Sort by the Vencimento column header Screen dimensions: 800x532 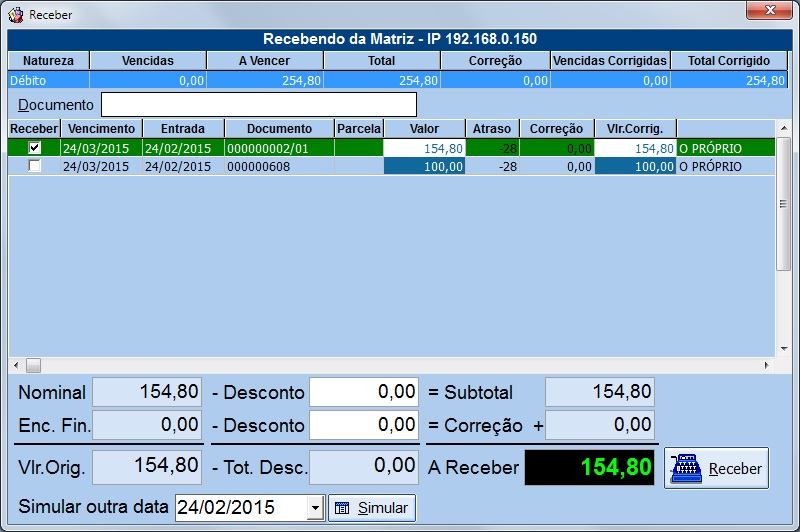coord(102,129)
